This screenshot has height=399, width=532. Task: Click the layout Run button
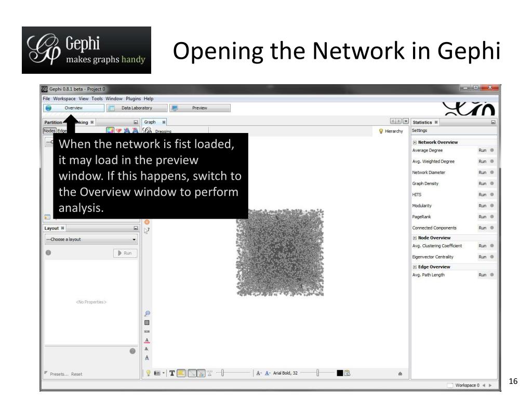pyautogui.click(x=125, y=253)
